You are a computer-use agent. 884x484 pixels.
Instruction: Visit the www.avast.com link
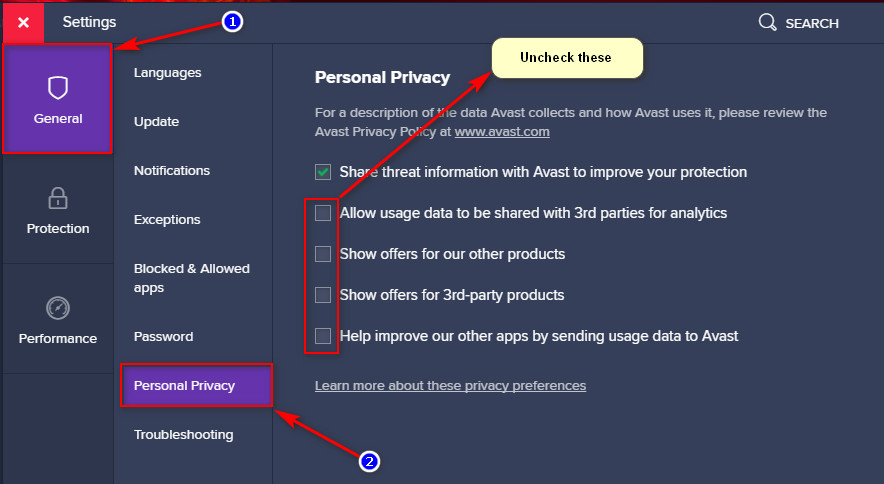(502, 132)
